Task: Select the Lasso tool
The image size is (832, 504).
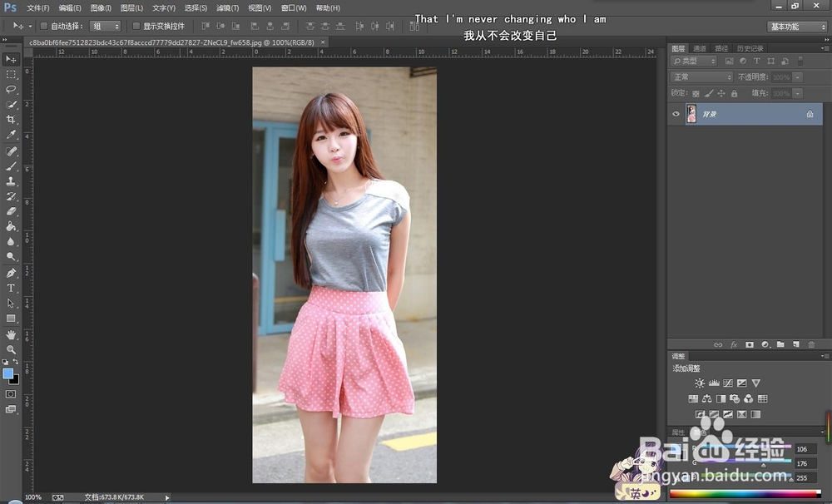Action: 11,89
